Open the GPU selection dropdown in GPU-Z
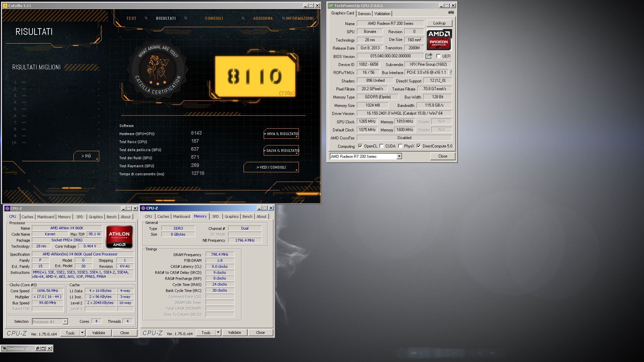 (399, 157)
